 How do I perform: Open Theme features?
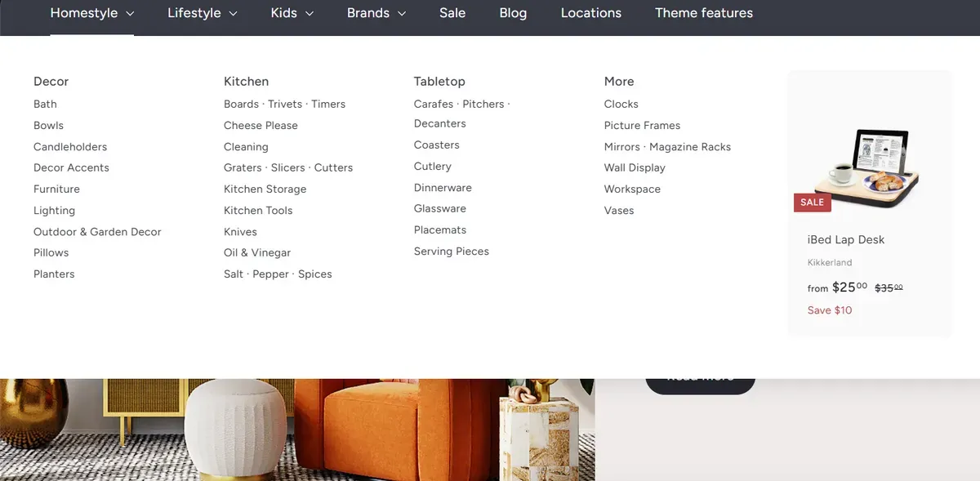(703, 12)
